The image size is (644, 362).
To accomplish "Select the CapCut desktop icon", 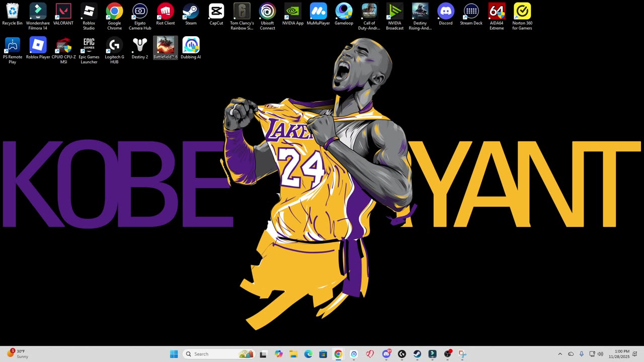I will click(x=216, y=15).
